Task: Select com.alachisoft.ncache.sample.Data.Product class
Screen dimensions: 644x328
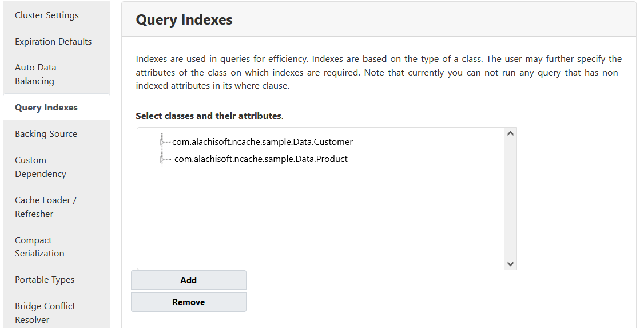Action: (x=261, y=159)
